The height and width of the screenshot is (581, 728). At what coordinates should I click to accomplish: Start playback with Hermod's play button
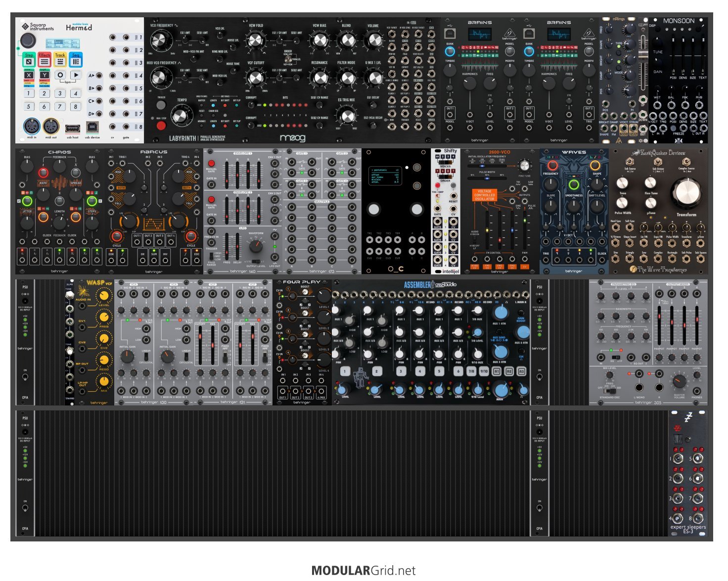point(75,75)
